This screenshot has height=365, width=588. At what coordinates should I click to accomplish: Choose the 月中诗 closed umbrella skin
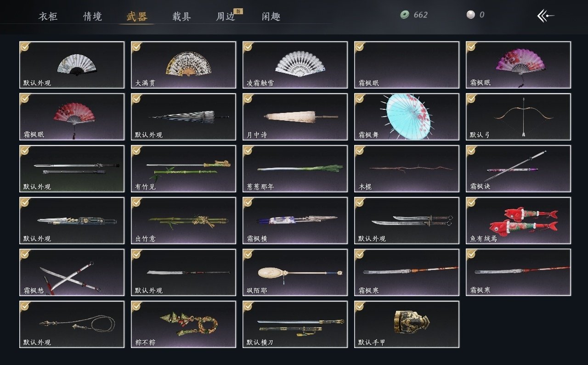click(x=295, y=117)
